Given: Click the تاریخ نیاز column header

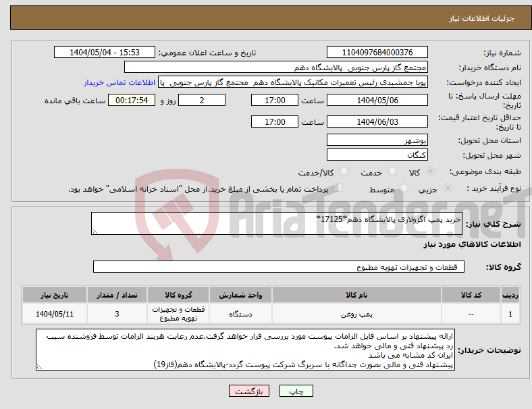Looking at the screenshot, I should 55,295.
